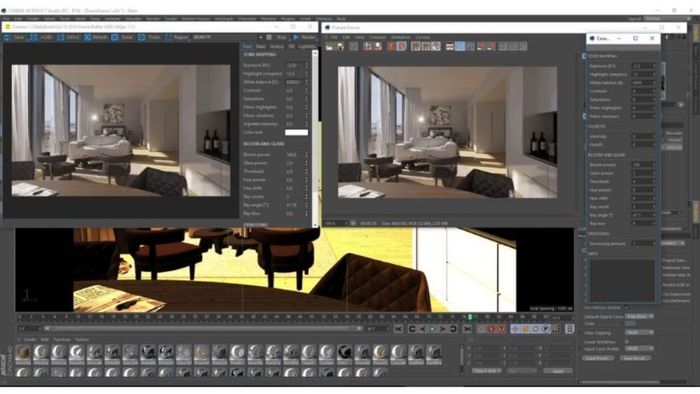Open Create menu in material manager
700x394 pixels.
click(x=29, y=340)
